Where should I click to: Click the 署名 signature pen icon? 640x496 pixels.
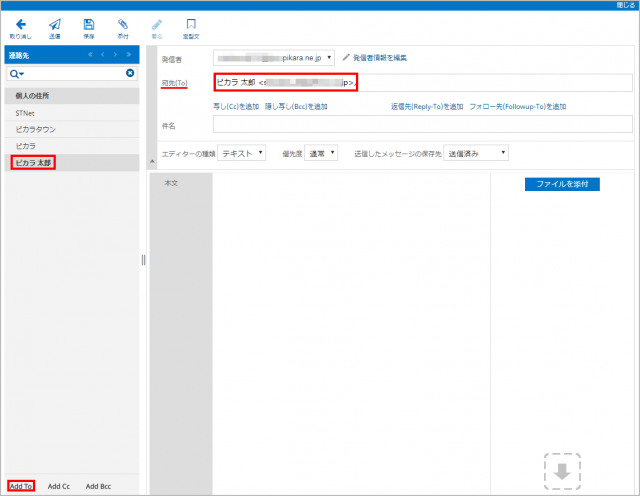(x=156, y=24)
